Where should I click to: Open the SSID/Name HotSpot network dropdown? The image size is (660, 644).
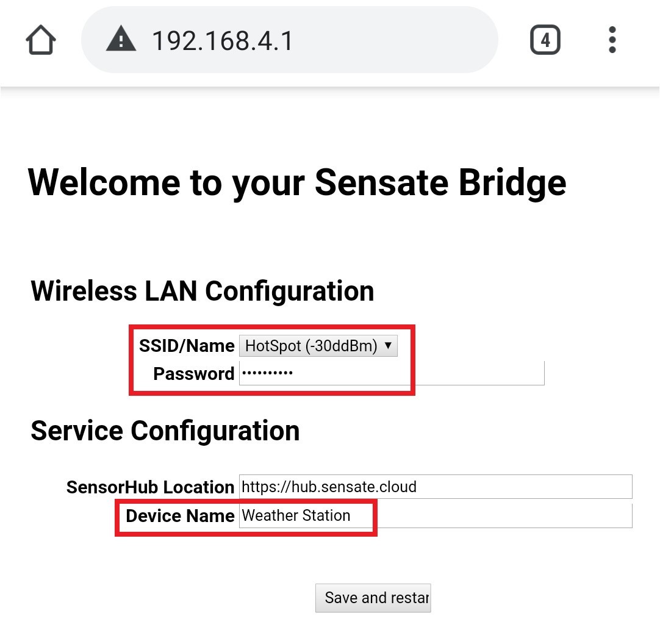[x=318, y=346]
